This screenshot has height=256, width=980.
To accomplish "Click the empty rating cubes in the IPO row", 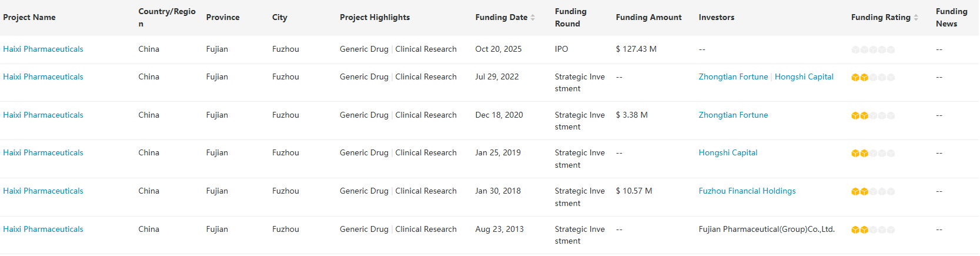I will coord(872,49).
